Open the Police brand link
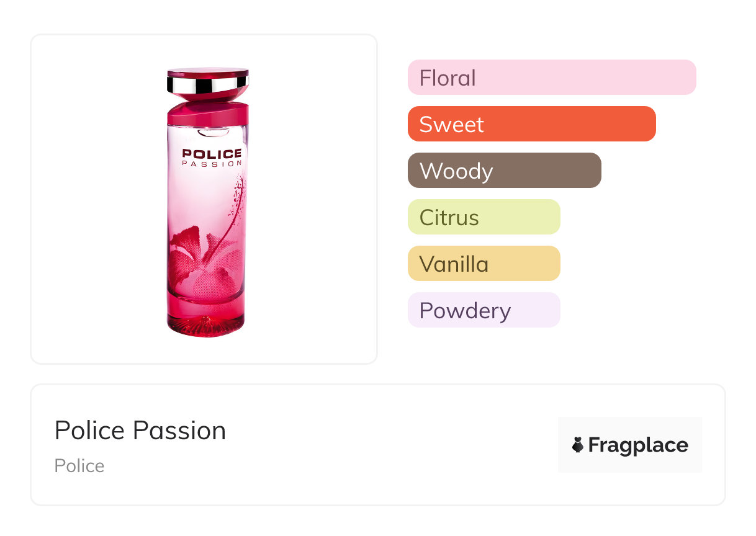 click(x=79, y=466)
